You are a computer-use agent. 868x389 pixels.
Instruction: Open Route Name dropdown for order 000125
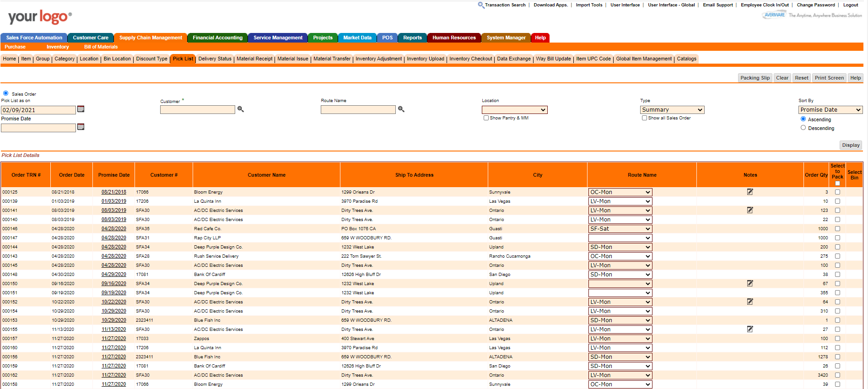click(x=620, y=192)
